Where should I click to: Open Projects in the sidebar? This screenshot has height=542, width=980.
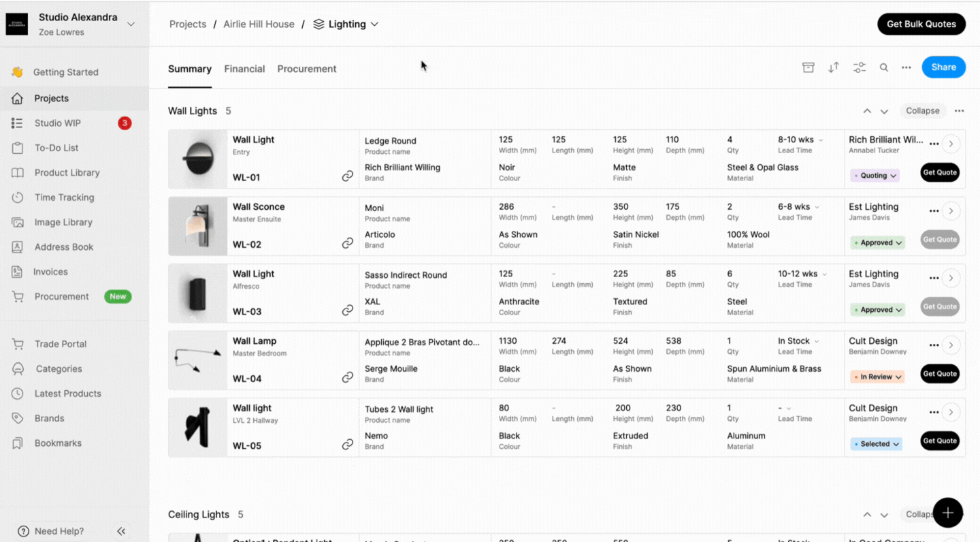(74, 98)
